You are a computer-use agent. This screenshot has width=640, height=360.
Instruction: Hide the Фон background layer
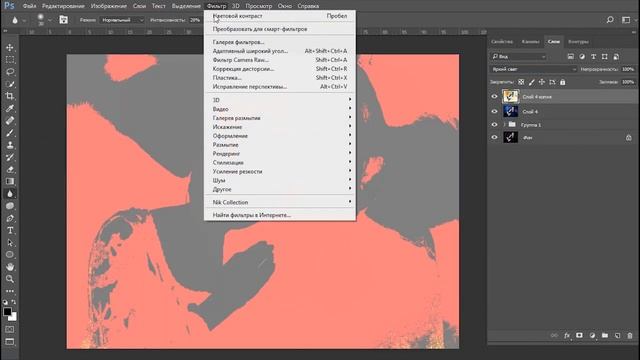[494, 138]
